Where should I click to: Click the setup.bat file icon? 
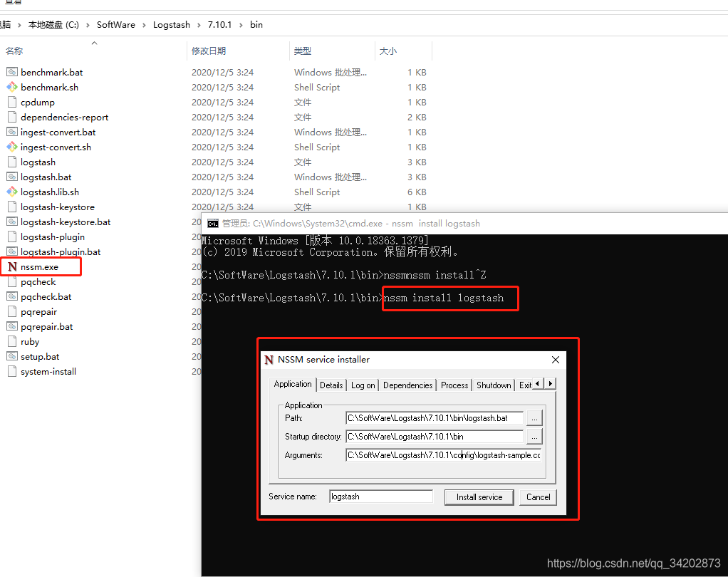coord(12,356)
